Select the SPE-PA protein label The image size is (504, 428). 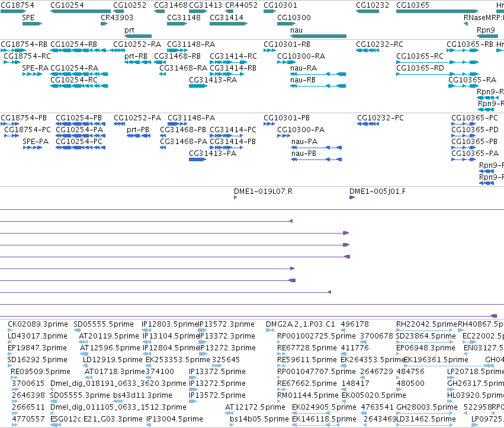click(x=36, y=142)
